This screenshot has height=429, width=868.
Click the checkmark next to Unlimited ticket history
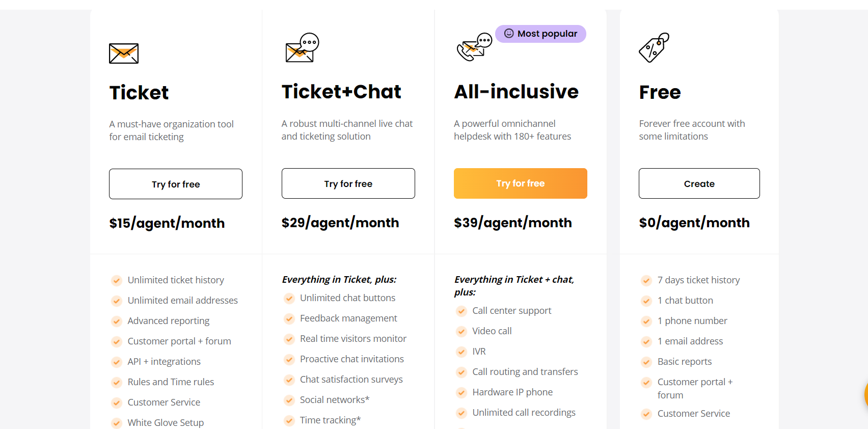point(116,280)
